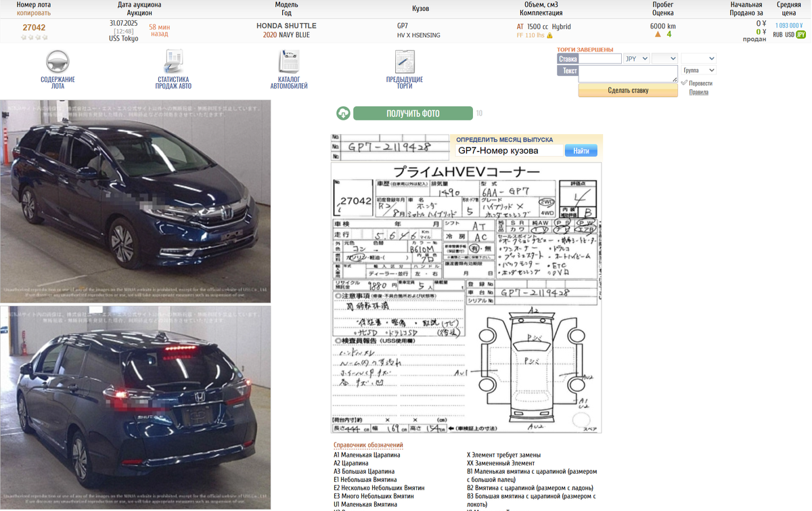Viewport: 812px width, 511px height.
Task: Open the empty dropdown above 'Группа'
Action: click(x=698, y=59)
